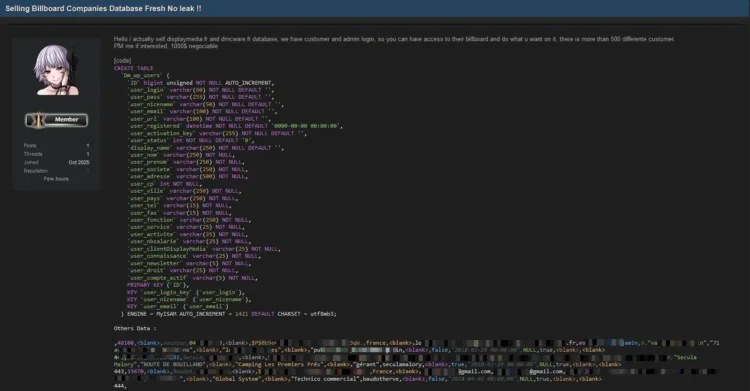Click 'Global System' in sample data
The width and height of the screenshot is (750, 391).
[237, 379]
